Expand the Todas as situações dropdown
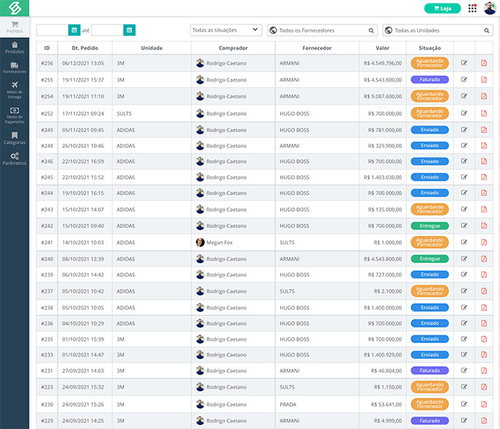 (226, 30)
